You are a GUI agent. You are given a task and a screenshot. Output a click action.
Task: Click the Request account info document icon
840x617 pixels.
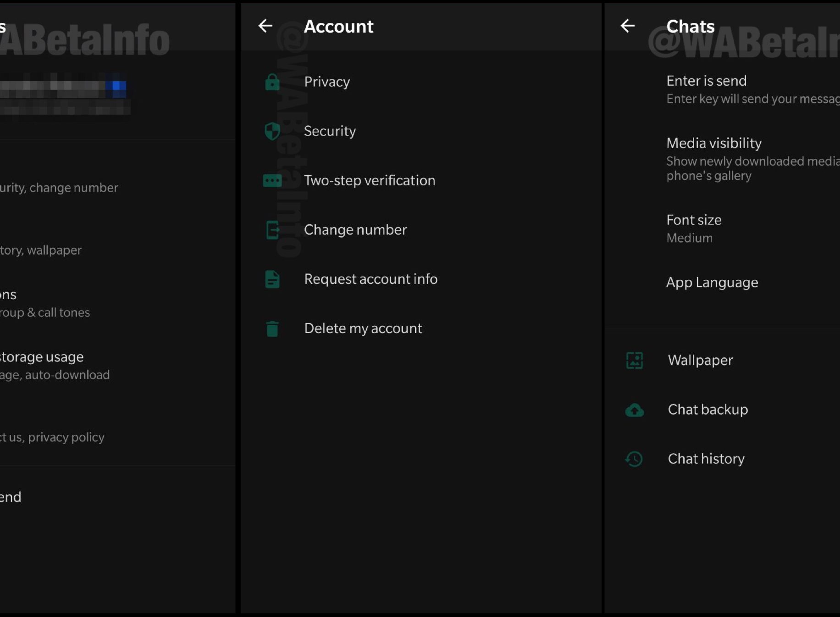tap(272, 279)
